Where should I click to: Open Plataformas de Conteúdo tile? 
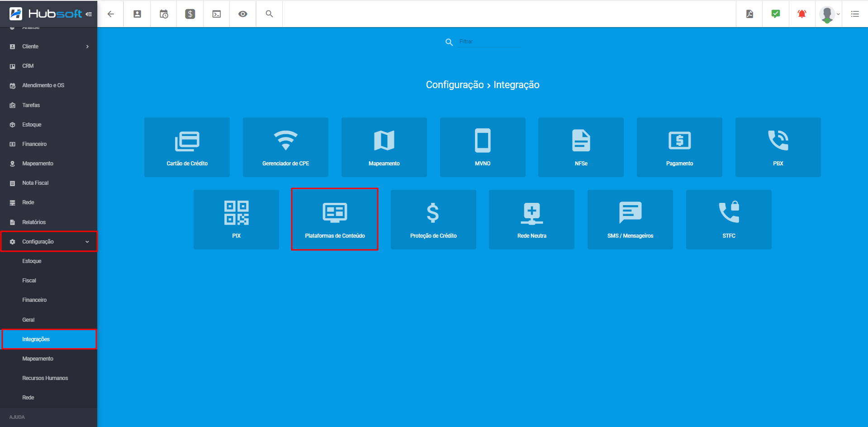point(335,220)
